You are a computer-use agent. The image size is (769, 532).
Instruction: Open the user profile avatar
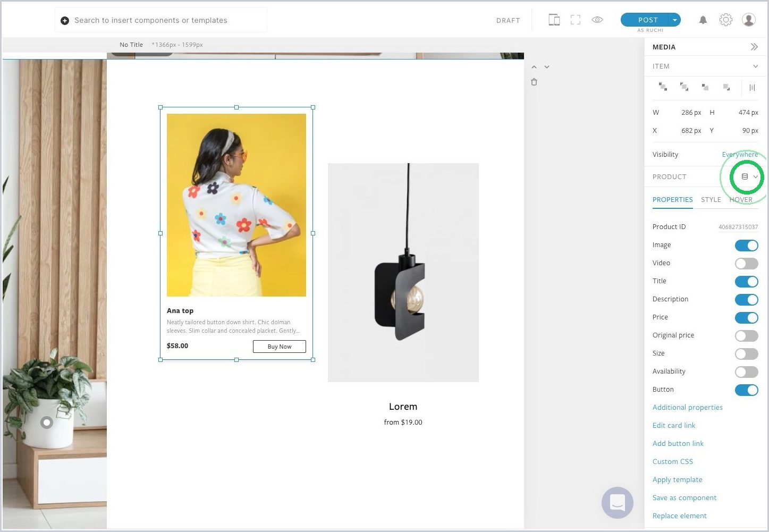749,20
